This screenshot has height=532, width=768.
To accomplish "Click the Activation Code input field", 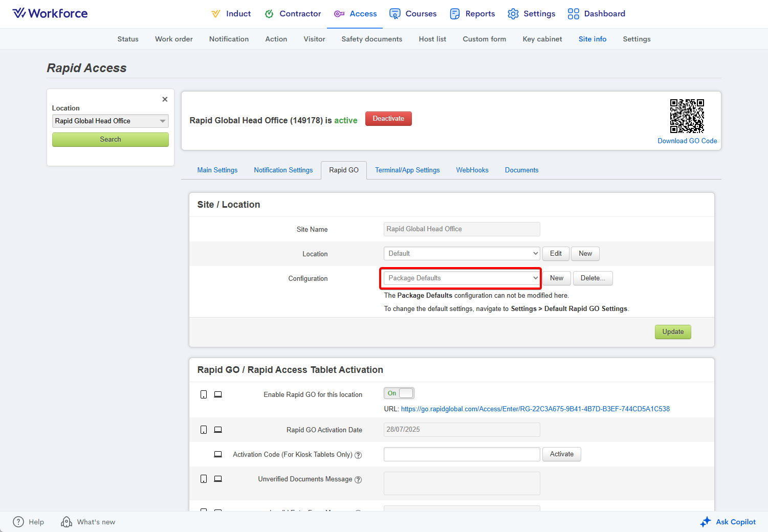I will 462,454.
